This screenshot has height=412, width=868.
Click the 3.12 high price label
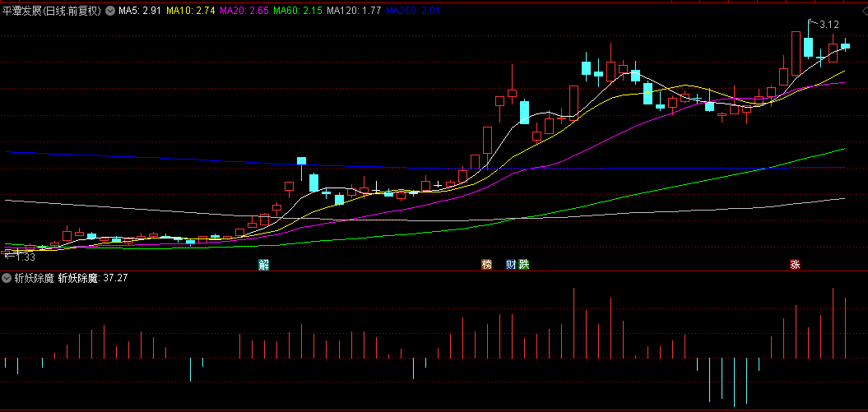point(829,25)
